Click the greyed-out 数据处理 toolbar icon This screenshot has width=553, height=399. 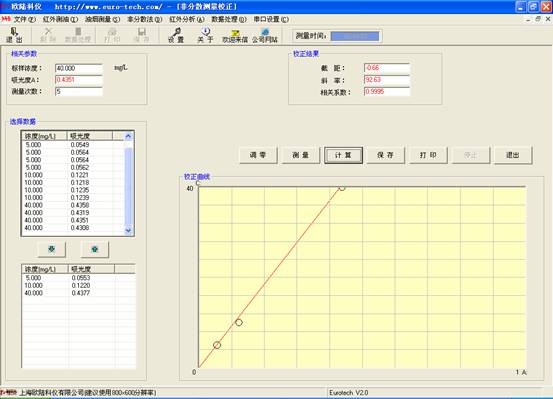coord(78,35)
